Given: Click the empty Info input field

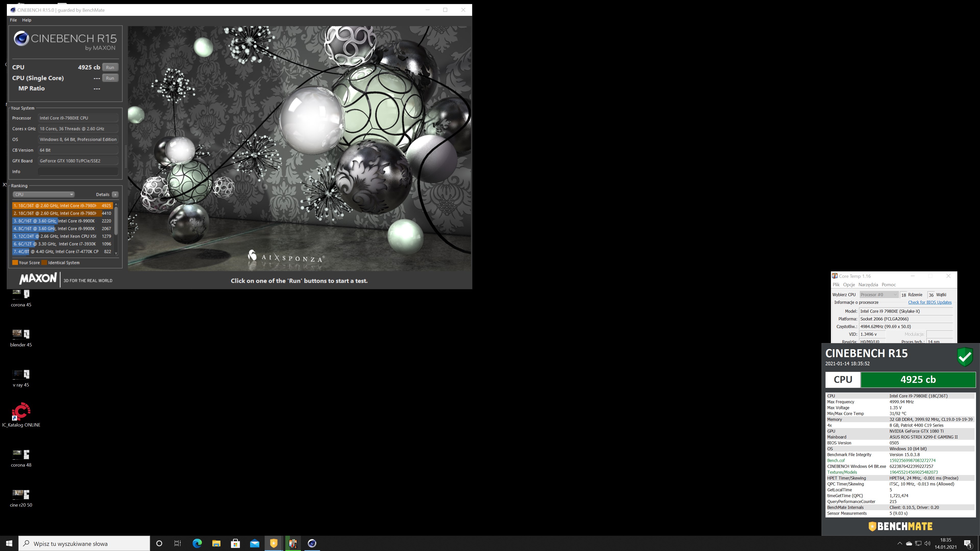Looking at the screenshot, I should (x=78, y=171).
